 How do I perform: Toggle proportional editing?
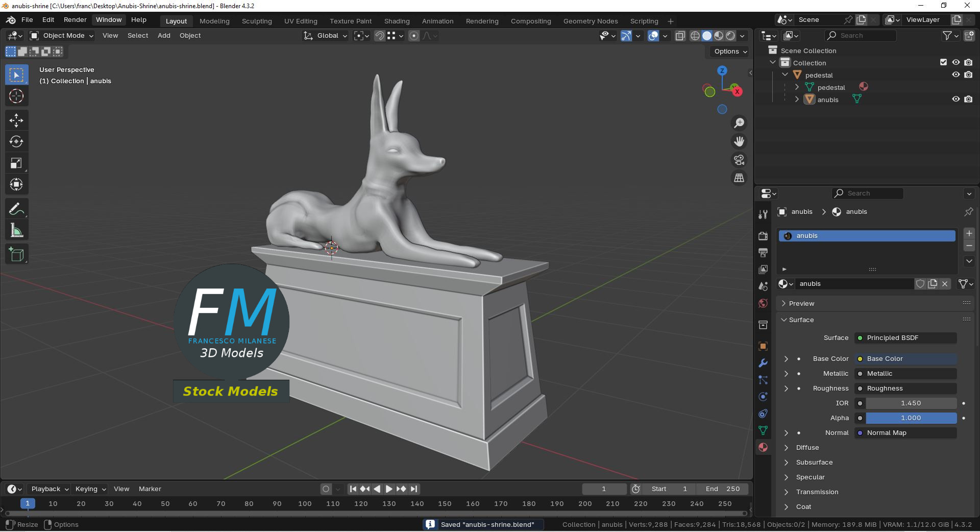[x=414, y=36]
